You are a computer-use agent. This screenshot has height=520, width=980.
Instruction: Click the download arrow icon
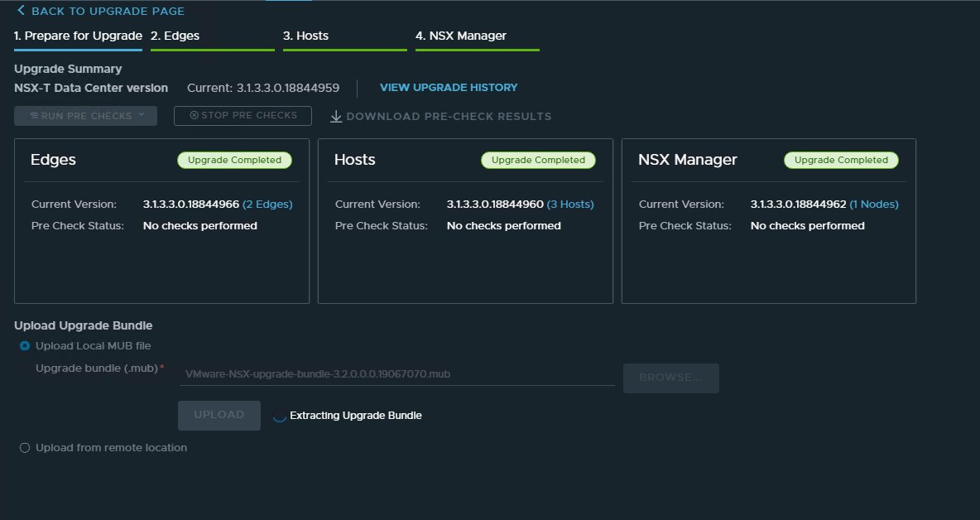(336, 116)
